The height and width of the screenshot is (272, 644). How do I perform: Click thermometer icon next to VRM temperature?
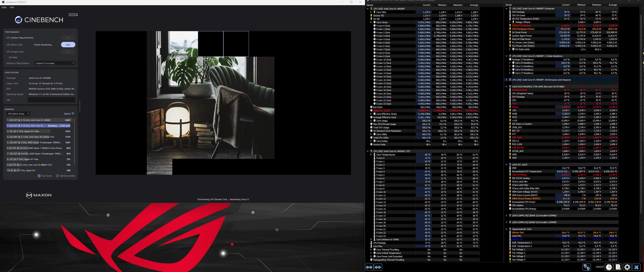click(x=510, y=168)
